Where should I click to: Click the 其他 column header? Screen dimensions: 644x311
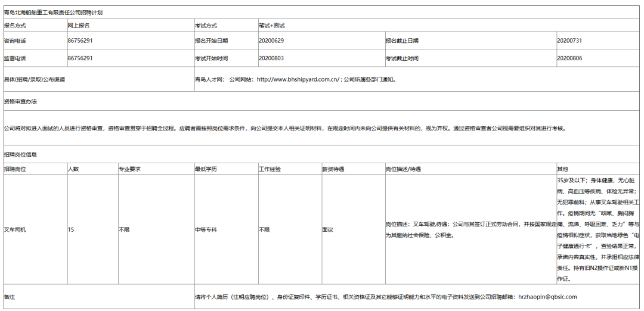pyautogui.click(x=563, y=169)
